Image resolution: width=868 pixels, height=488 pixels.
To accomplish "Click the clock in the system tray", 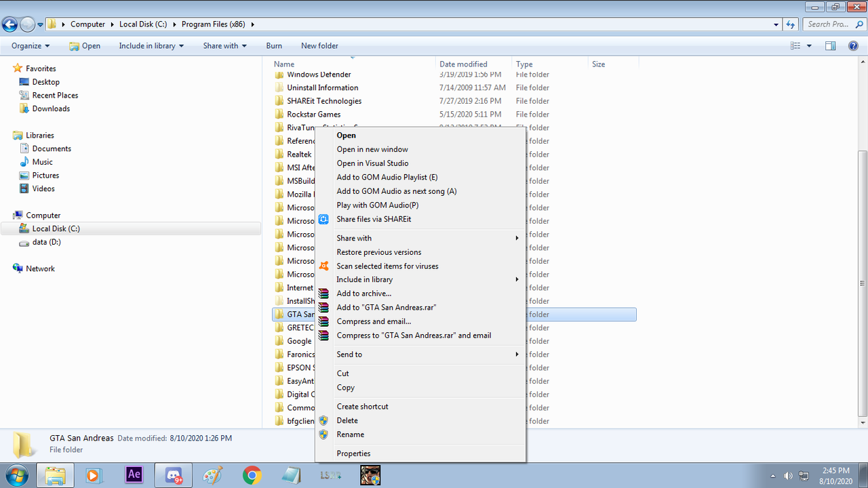I will pos(835,475).
